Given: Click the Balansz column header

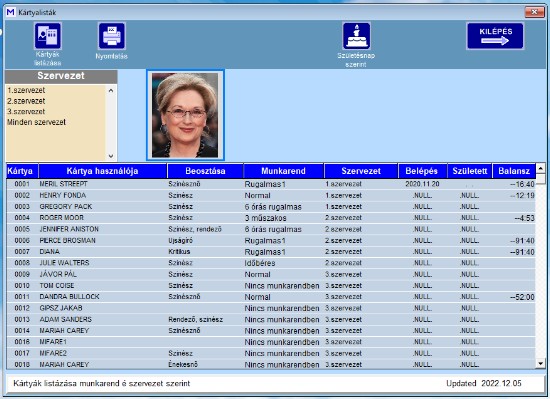Looking at the screenshot, I should 514,171.
